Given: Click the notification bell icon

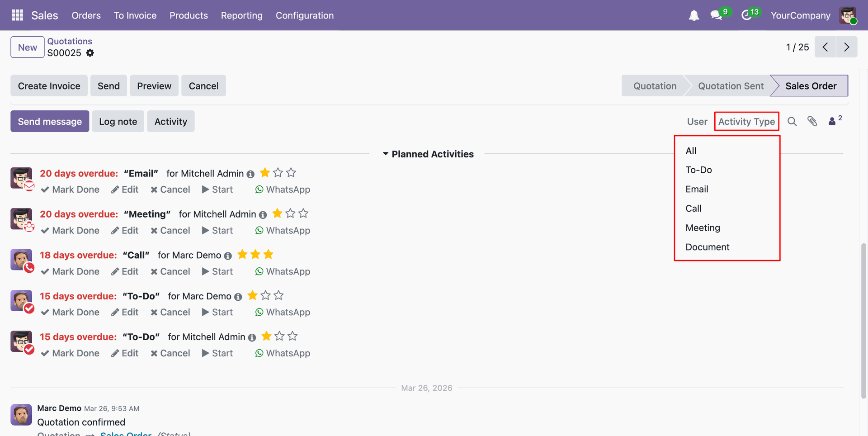Looking at the screenshot, I should (x=694, y=15).
